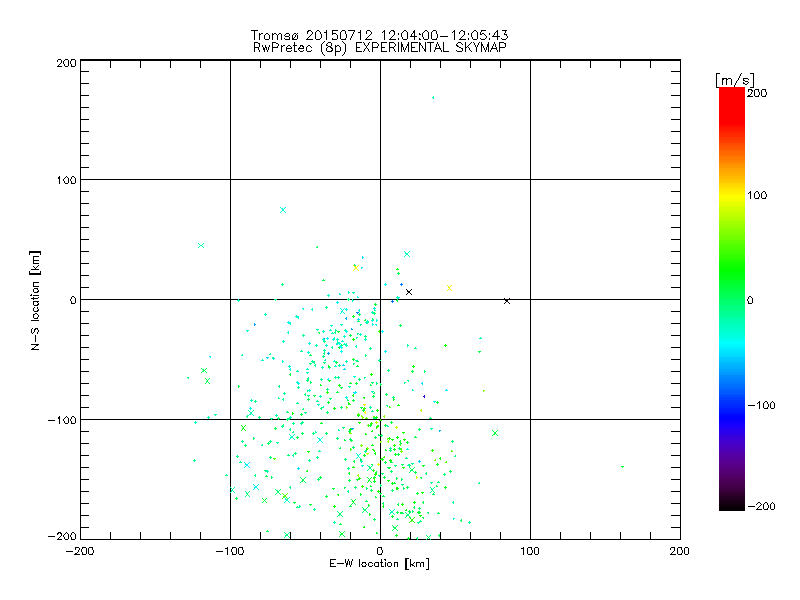This screenshot has width=800, height=600.
Task: Click the yellow X marker east of the center line
Action: coord(449,288)
